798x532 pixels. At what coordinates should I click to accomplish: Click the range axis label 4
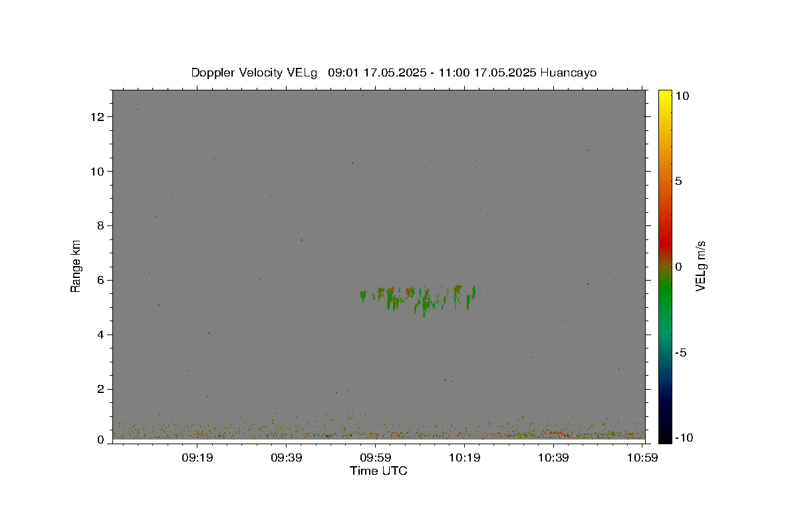click(102, 335)
